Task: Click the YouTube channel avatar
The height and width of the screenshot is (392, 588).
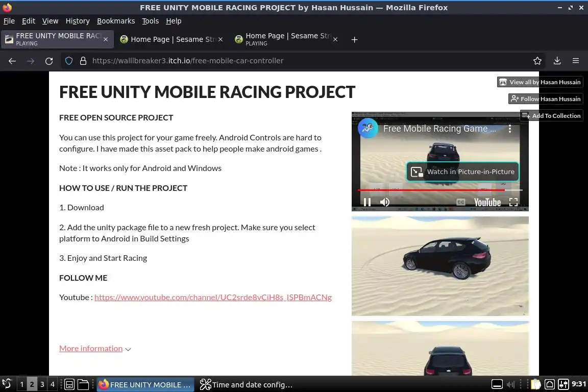Action: tap(368, 128)
